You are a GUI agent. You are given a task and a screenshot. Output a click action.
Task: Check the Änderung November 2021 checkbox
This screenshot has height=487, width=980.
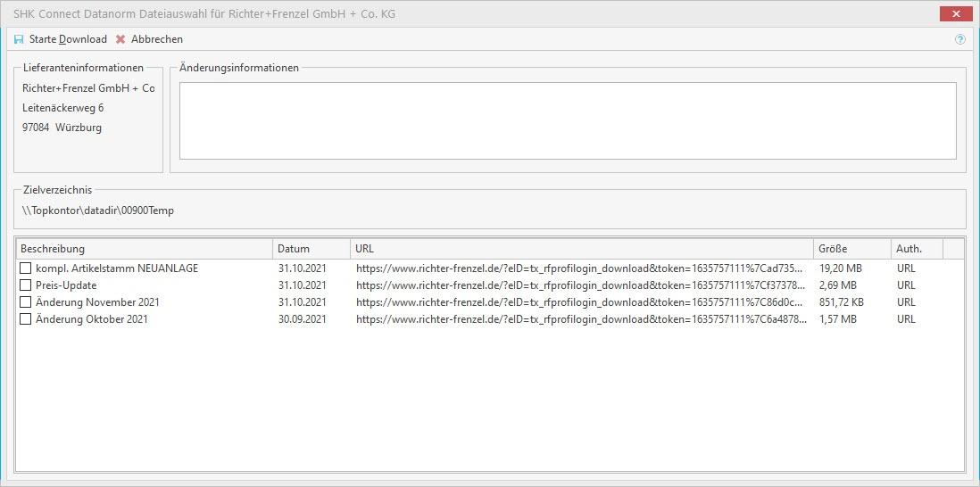[25, 302]
